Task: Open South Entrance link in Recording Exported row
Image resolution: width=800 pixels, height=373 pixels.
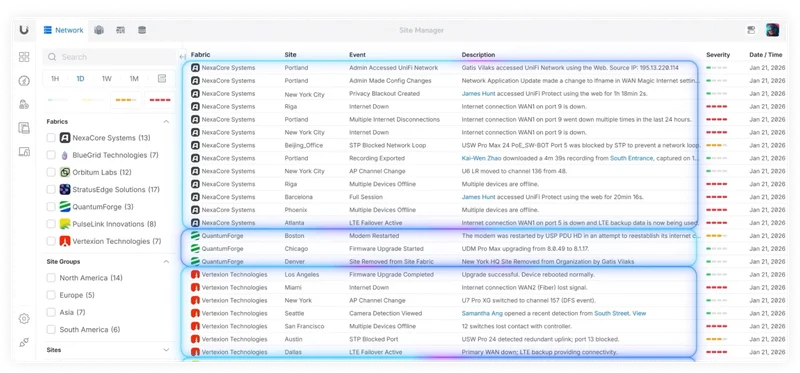Action: (x=631, y=158)
